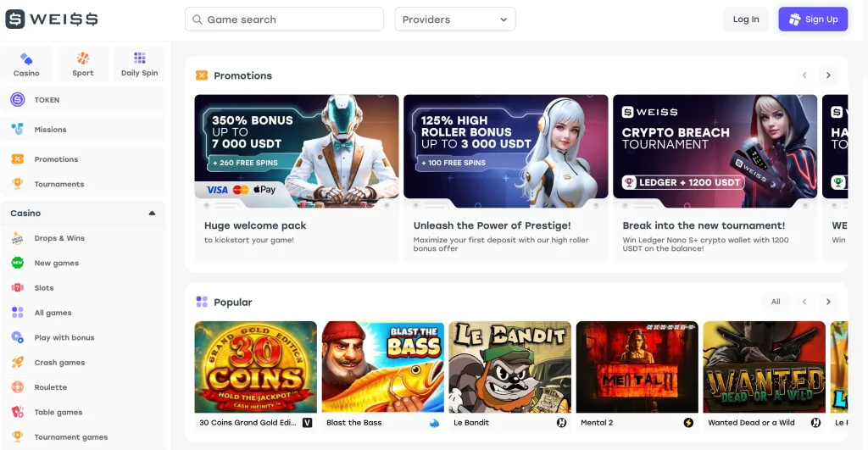Viewport: 868px width, 450px height.
Task: Select Slots in Casino menu
Action: point(83,288)
